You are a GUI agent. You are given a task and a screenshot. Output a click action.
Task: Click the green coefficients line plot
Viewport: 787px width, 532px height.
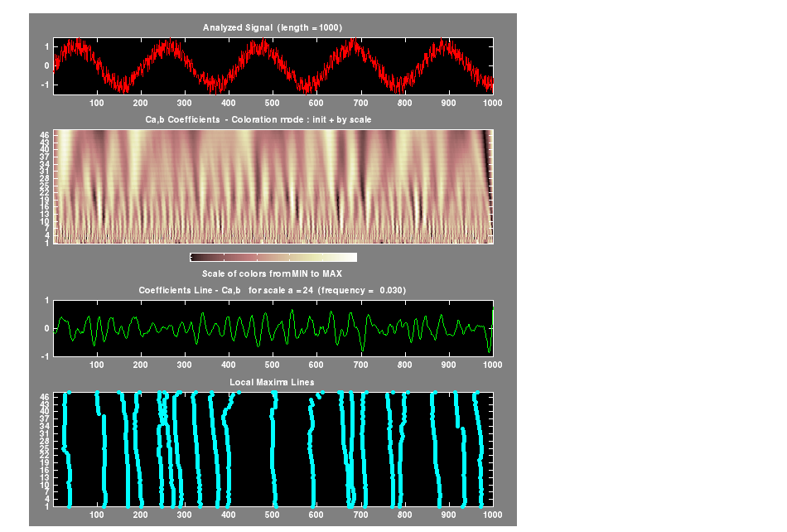(x=273, y=328)
